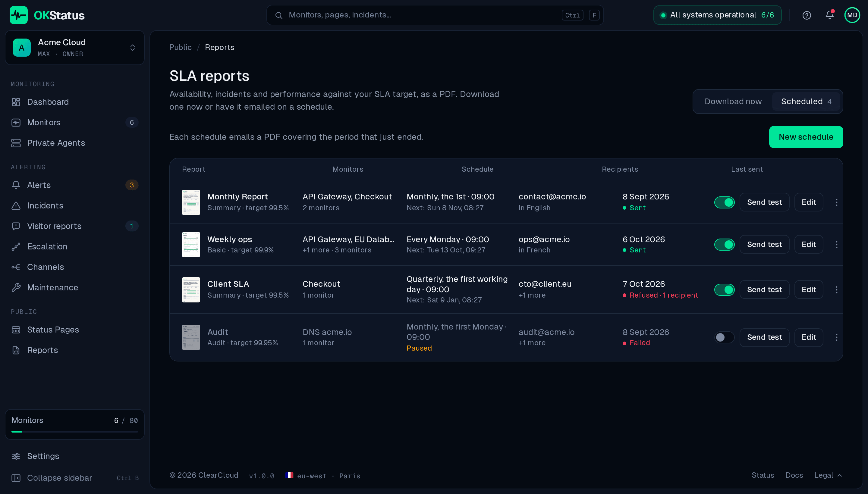This screenshot has width=868, height=494.
Task: Create a New schedule
Action: click(806, 137)
